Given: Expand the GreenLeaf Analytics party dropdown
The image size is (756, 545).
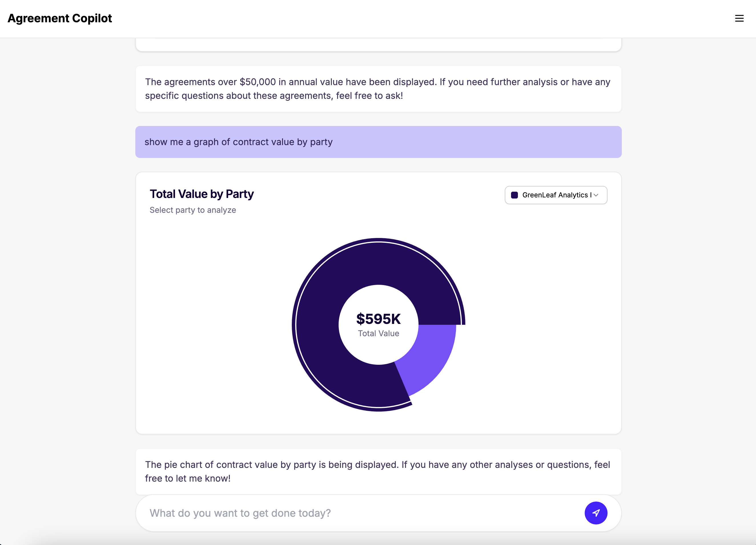Looking at the screenshot, I should (x=556, y=195).
